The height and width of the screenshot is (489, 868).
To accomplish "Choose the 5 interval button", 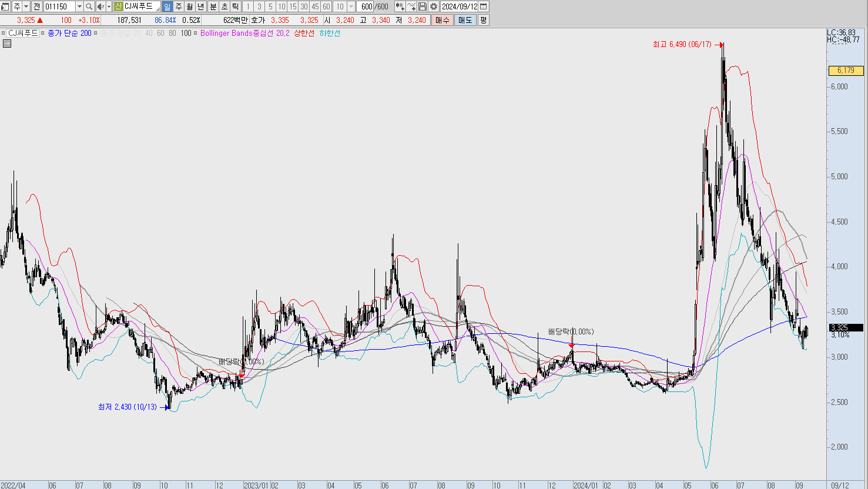I will [270, 6].
